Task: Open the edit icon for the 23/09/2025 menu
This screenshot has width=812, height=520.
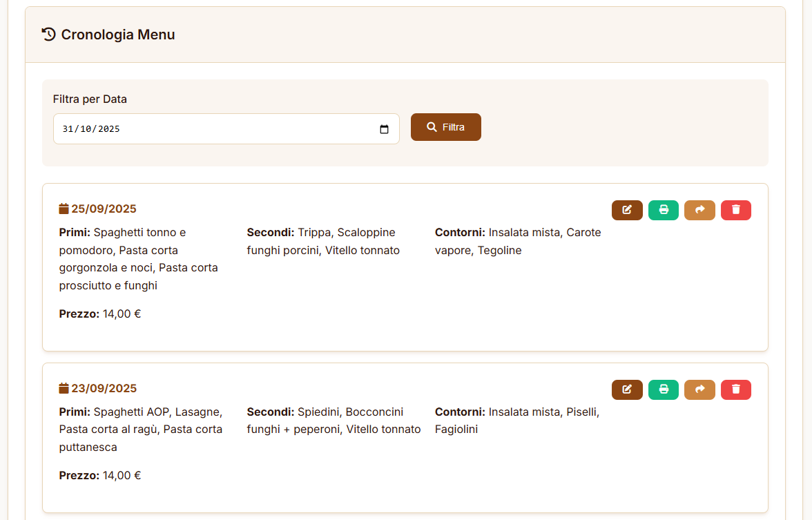Action: [x=627, y=389]
